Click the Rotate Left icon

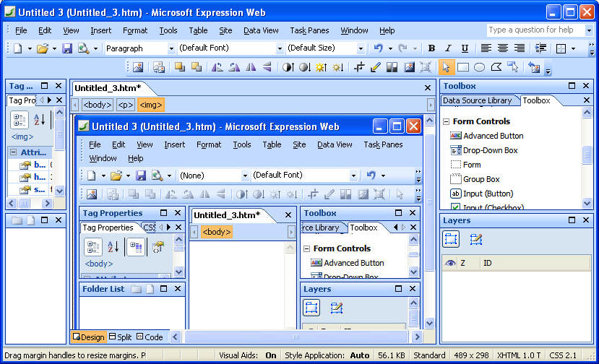pos(217,67)
